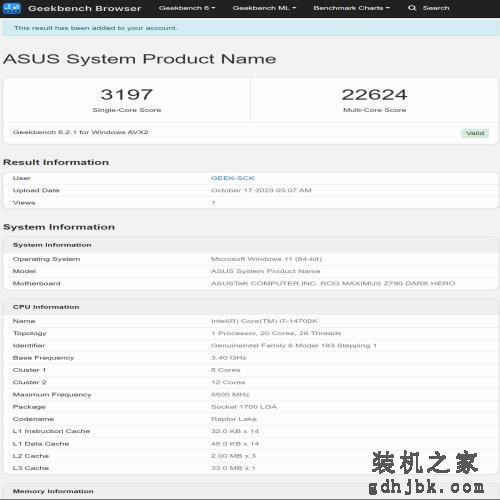Click the Search field in navbar

click(436, 8)
